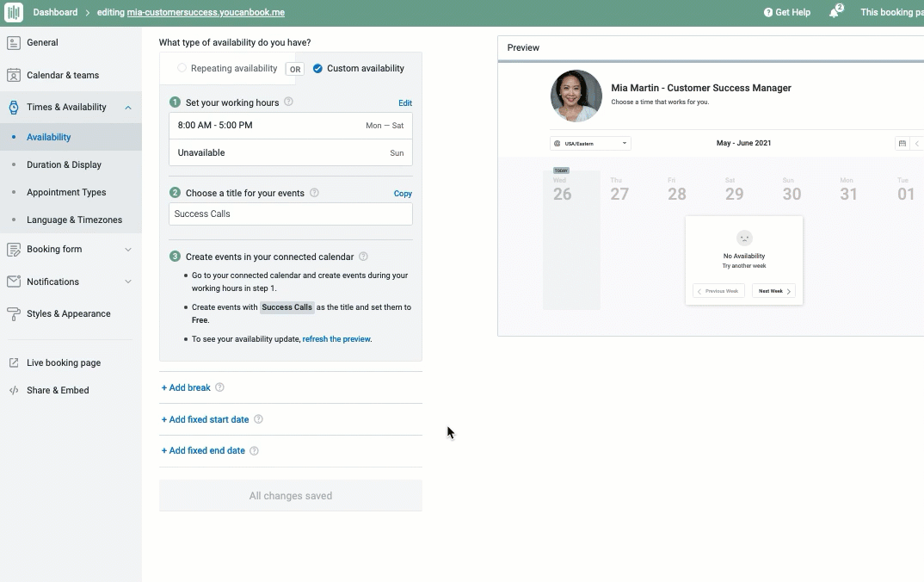
Task: Click the Styles & Appearance paint roller icon
Action: (14, 313)
